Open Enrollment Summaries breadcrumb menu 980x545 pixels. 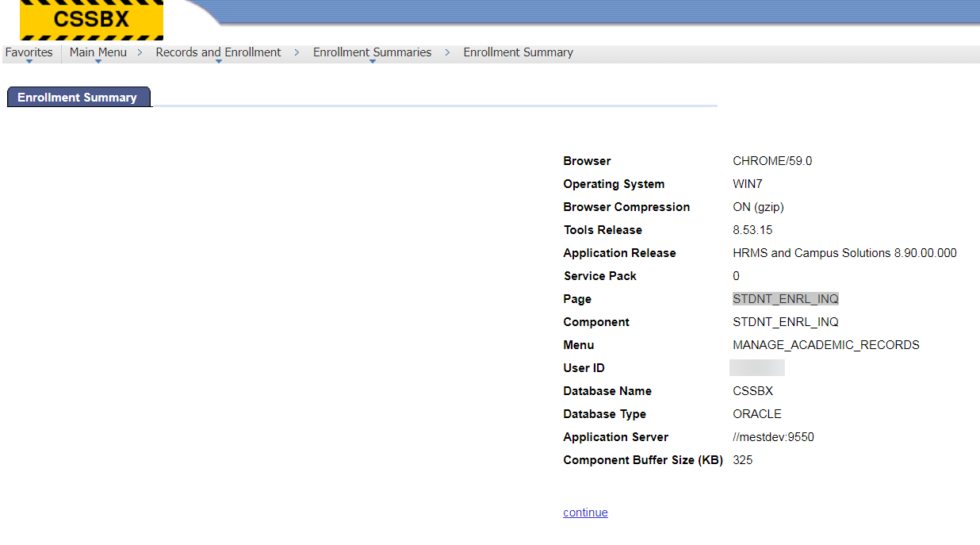372,52
